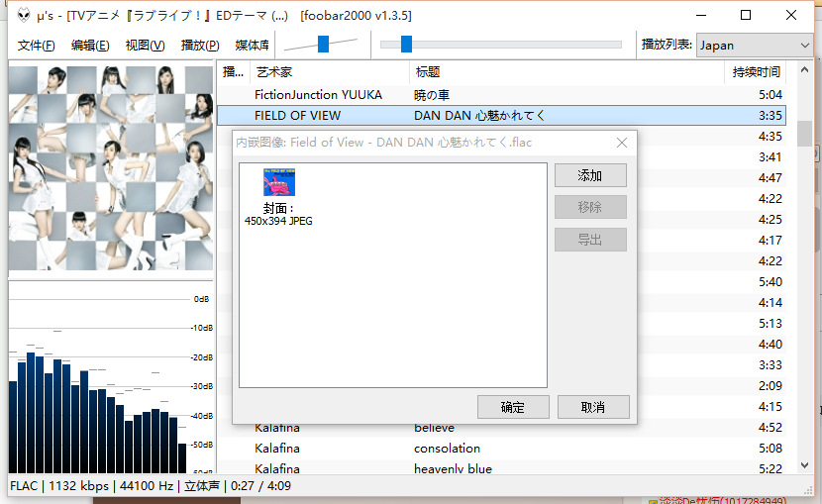
Task: Click the 添加 button in dialog
Action: 590,175
